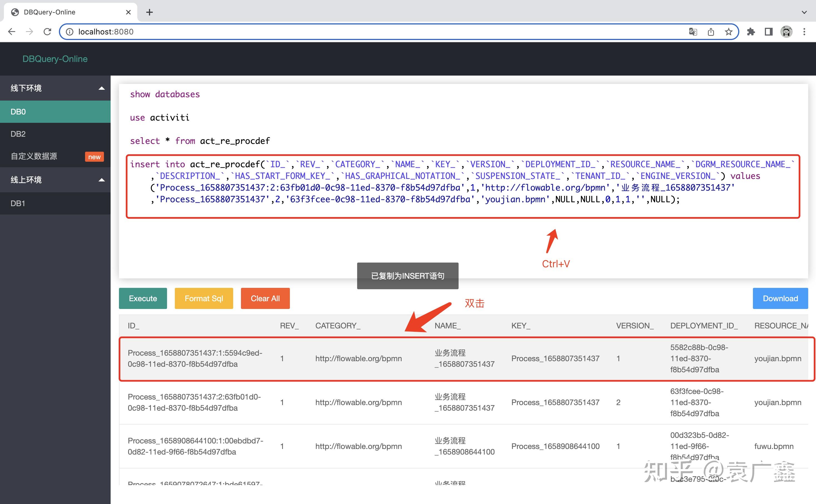Click the translate page icon

click(x=693, y=32)
